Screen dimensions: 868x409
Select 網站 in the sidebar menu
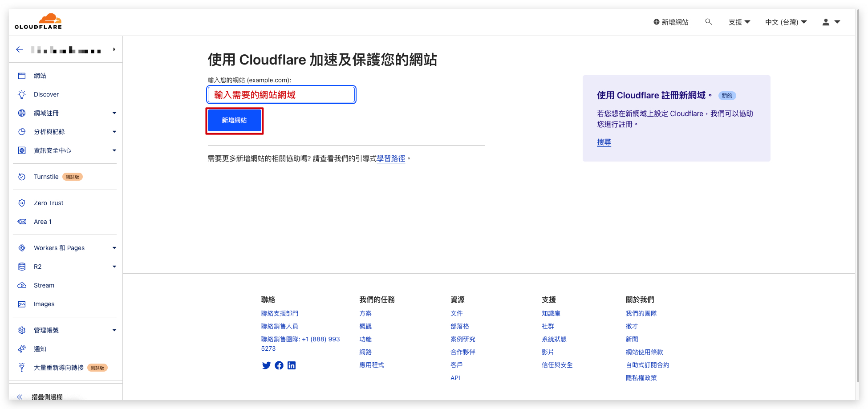click(x=40, y=76)
